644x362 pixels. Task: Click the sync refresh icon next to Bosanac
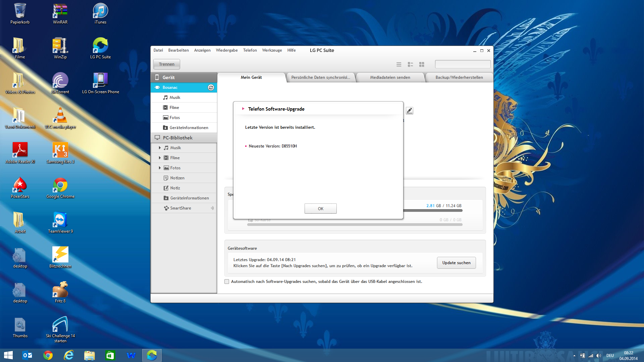click(x=211, y=87)
